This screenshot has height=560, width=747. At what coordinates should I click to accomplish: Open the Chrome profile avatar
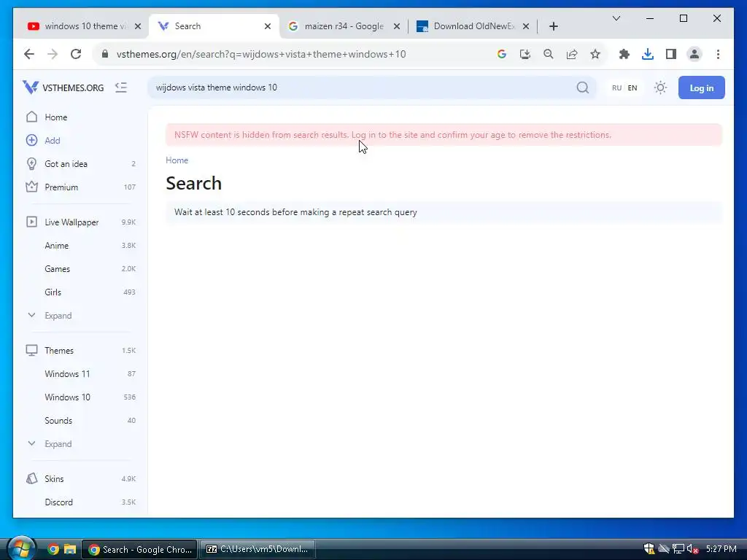point(694,54)
